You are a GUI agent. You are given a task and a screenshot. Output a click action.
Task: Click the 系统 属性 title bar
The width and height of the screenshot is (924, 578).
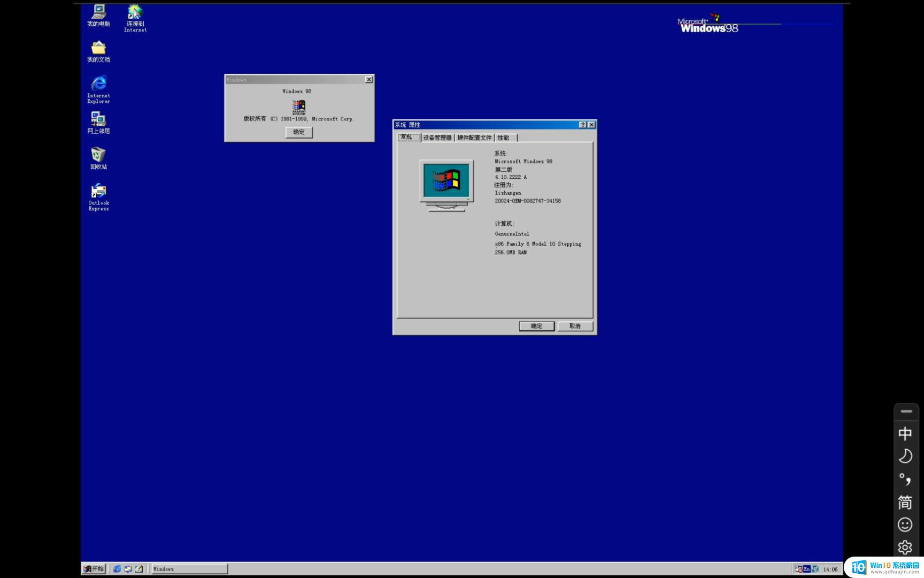click(495, 125)
